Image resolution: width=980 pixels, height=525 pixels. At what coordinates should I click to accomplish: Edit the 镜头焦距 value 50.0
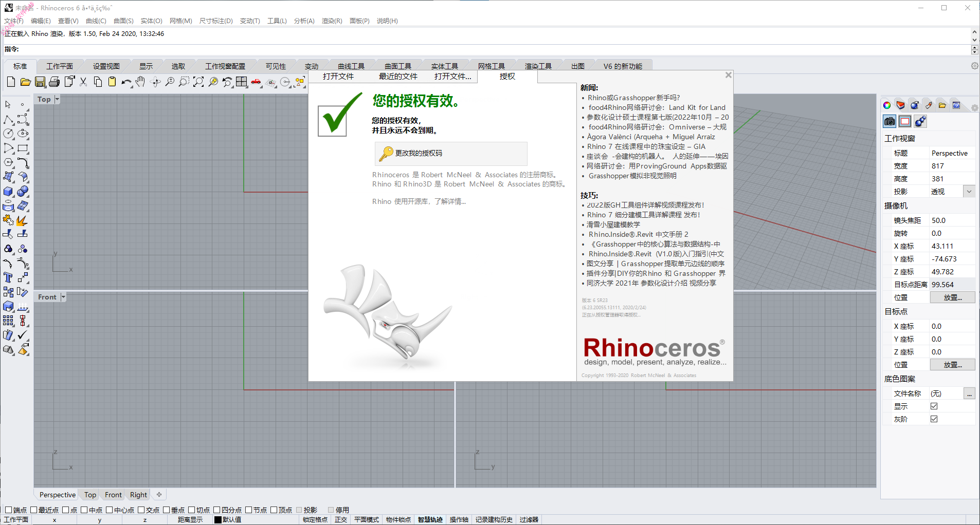tap(953, 220)
